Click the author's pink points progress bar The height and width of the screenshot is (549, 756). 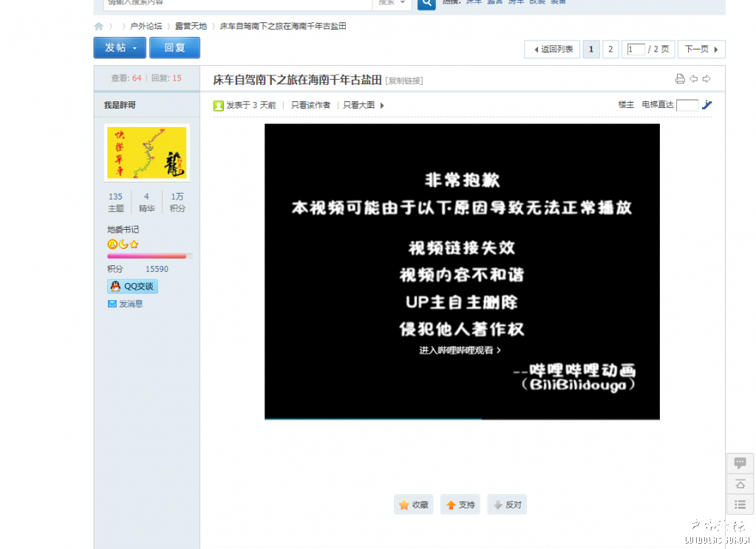click(x=149, y=256)
